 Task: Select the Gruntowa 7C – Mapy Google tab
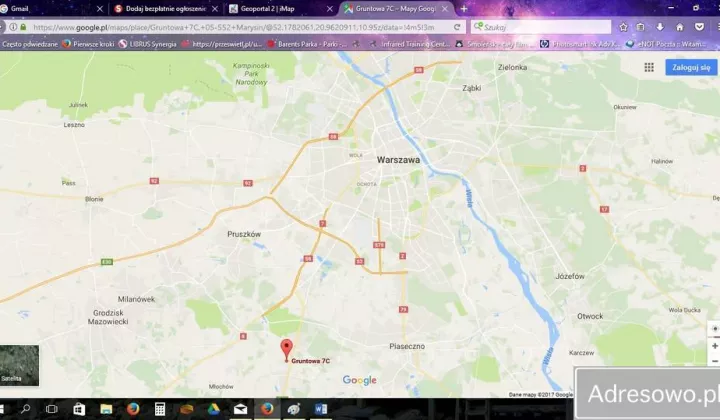[395, 9]
